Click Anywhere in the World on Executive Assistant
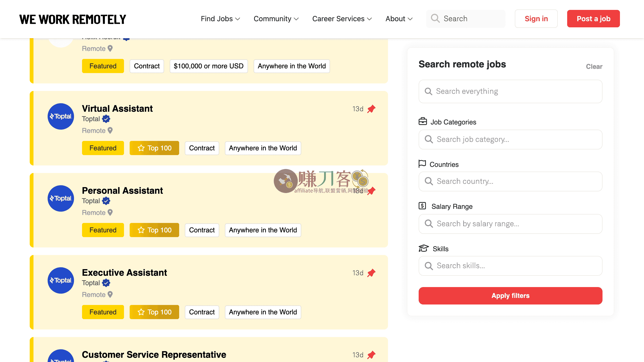The height and width of the screenshot is (362, 644). [263, 312]
